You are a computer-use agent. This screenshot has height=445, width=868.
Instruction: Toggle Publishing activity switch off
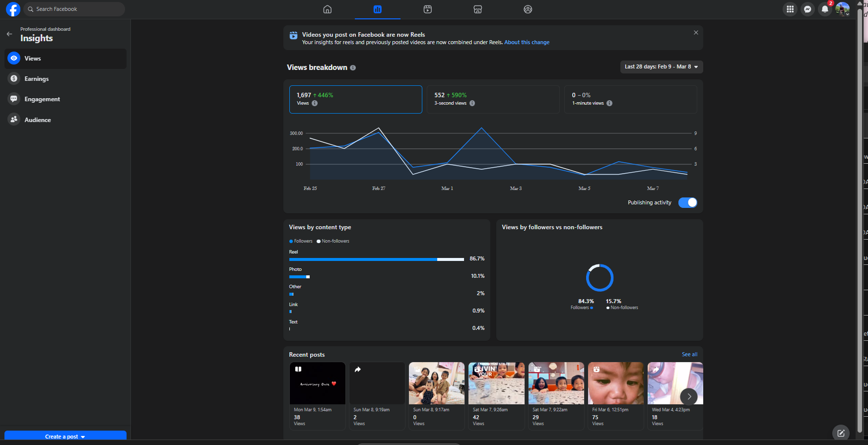pyautogui.click(x=687, y=202)
